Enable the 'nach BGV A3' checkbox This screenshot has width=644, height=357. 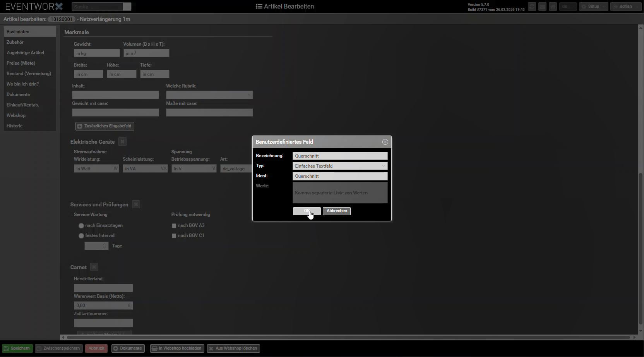coord(174,226)
